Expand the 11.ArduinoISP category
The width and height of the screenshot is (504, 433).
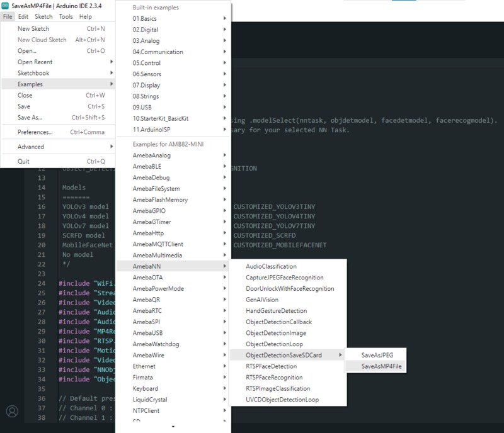tap(173, 130)
